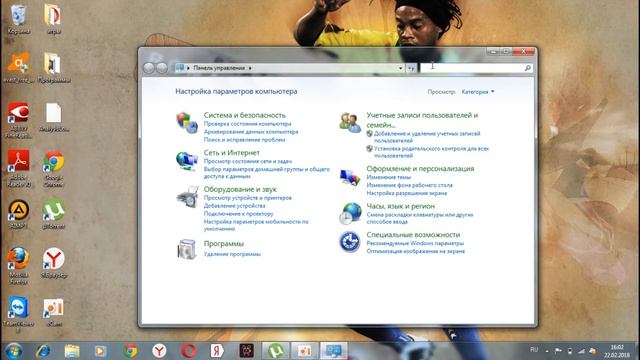
Task: Click the Action Center flag in tray
Action: click(x=558, y=351)
